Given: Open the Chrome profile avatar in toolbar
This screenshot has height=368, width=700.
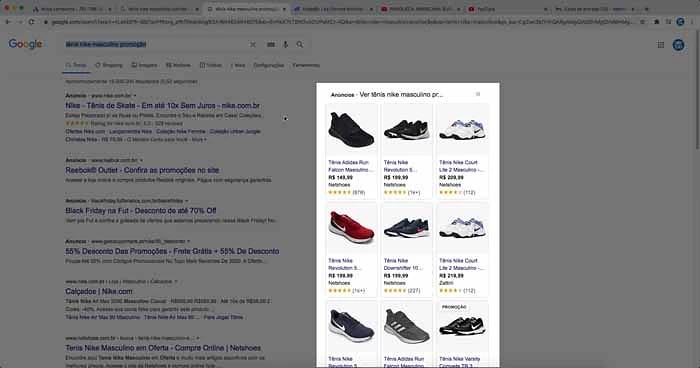Looking at the screenshot, I should [680, 22].
